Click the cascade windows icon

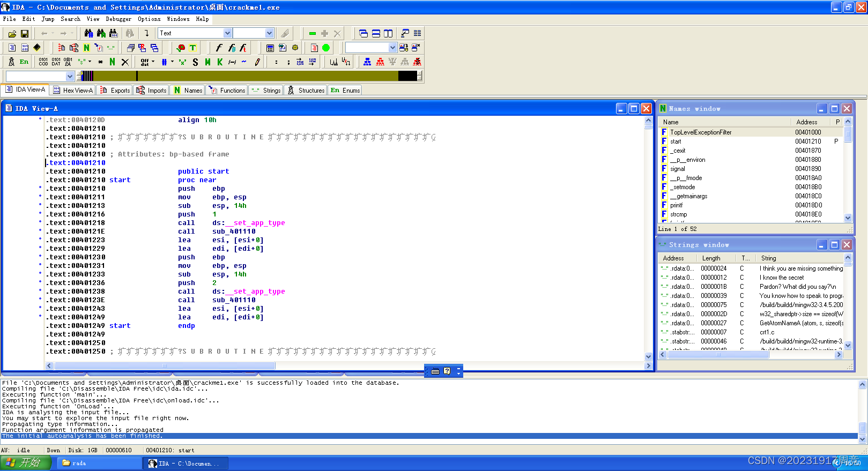click(363, 33)
